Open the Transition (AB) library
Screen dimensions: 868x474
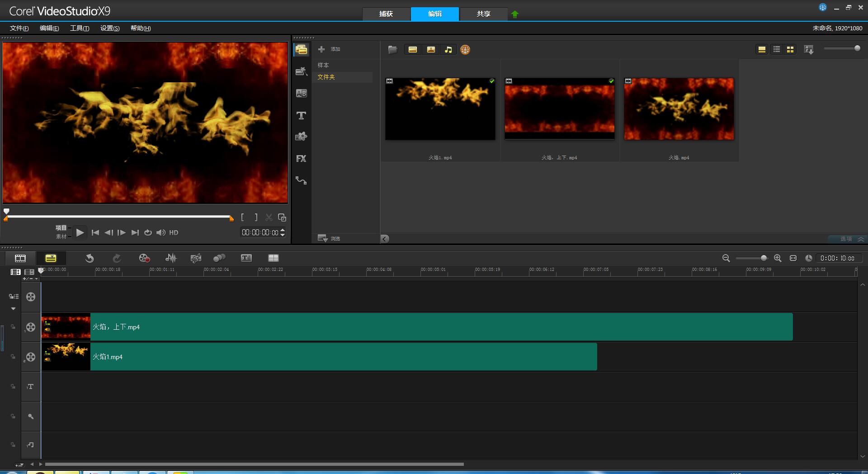coord(301,94)
